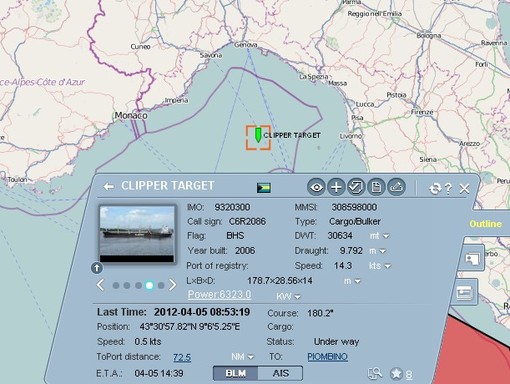Open the Power unit dropdown (KW)
Viewport: 510px width, 384px height.
pyautogui.click(x=288, y=296)
